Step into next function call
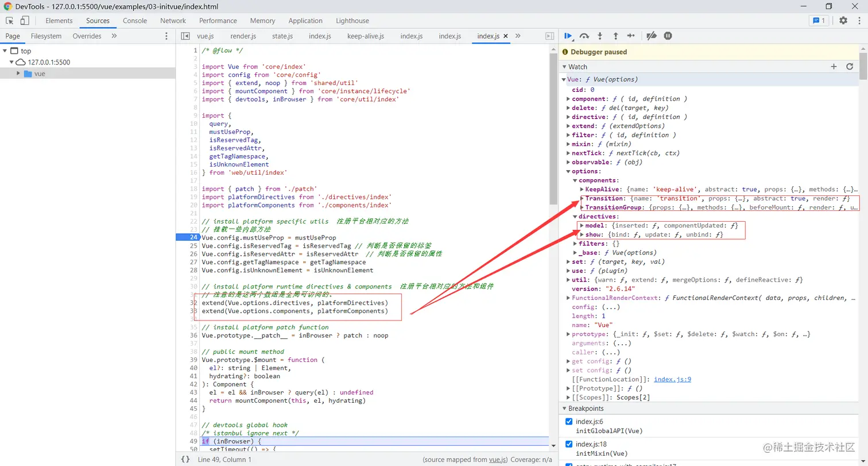 (600, 36)
